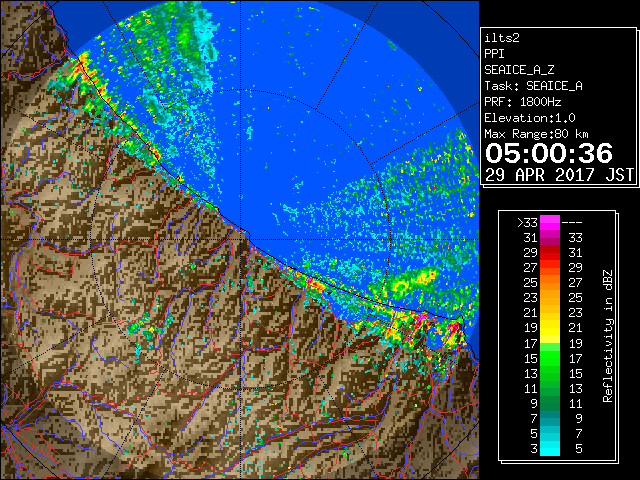Click the Elevation:1.0 text

coord(529,118)
